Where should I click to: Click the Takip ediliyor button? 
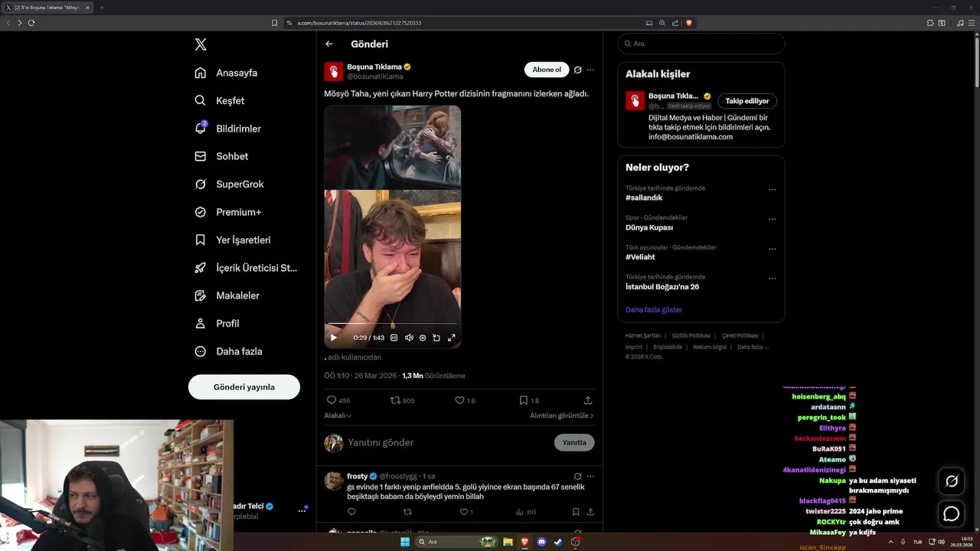(747, 101)
